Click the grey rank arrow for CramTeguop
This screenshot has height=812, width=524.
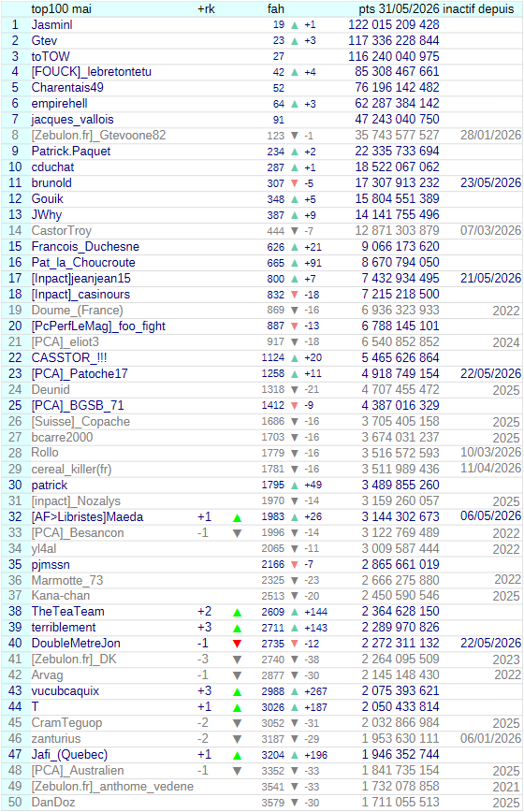(x=237, y=723)
